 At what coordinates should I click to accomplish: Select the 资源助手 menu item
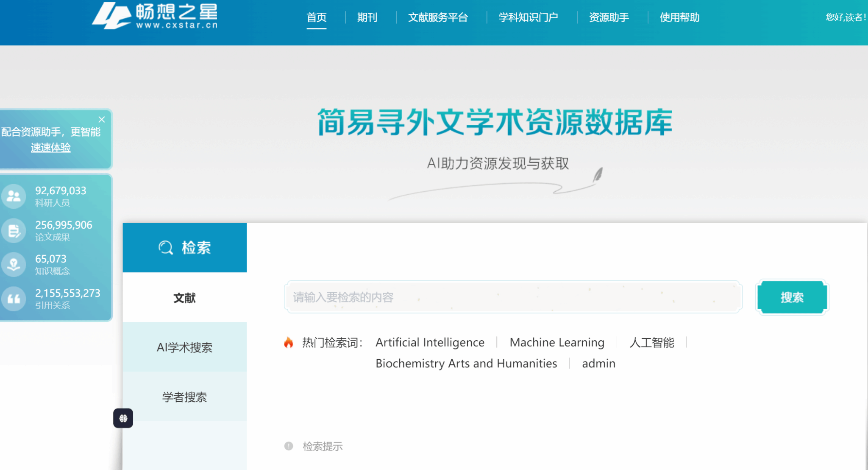click(609, 17)
